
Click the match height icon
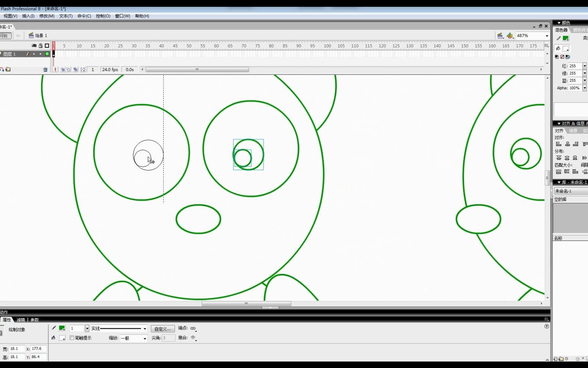pyautogui.click(x=567, y=172)
